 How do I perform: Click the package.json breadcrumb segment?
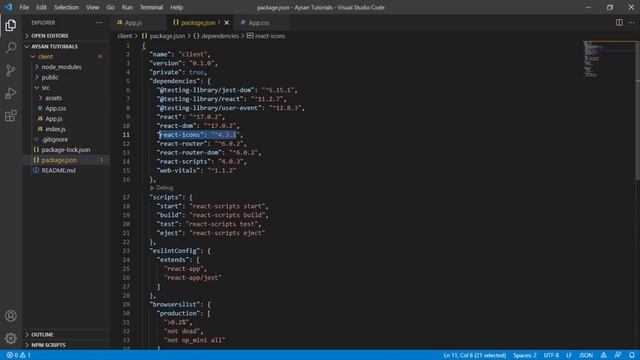(163, 36)
